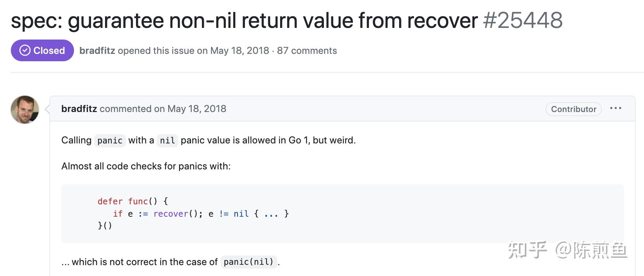Click the issue title starting with 'spec: guarantee'
This screenshot has width=644, height=276.
[x=244, y=21]
